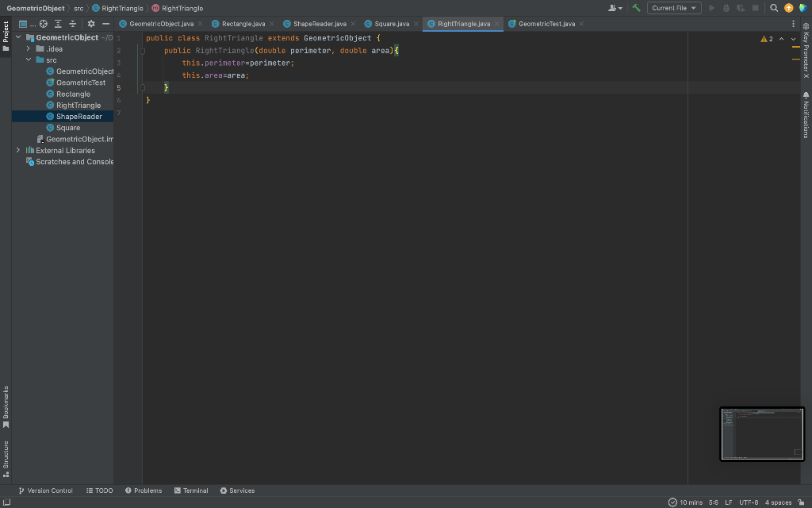Switch to the GeometricTest.java tab
The width and height of the screenshot is (812, 508).
(546, 24)
